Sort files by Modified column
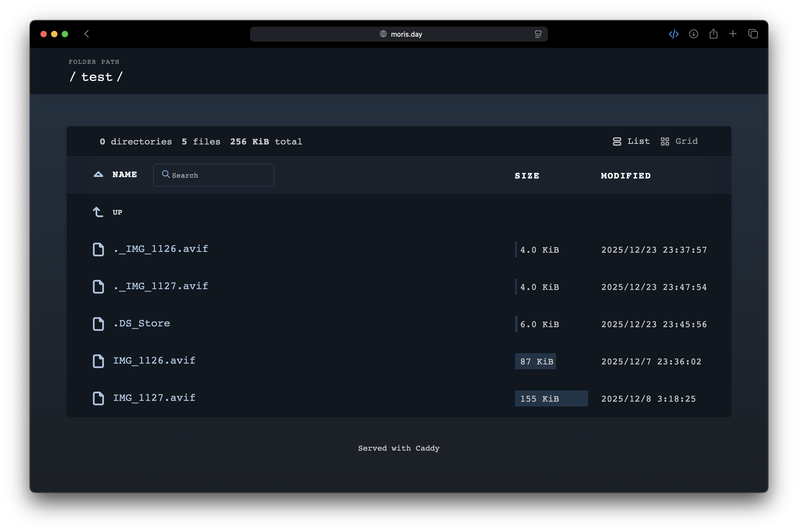Screen dimensions: 798x532 click(x=626, y=176)
